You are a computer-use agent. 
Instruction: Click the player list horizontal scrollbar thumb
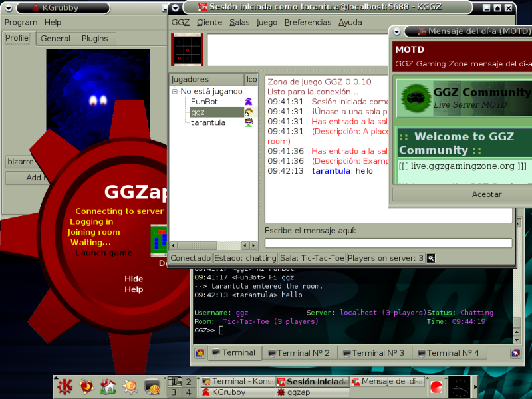click(198, 245)
